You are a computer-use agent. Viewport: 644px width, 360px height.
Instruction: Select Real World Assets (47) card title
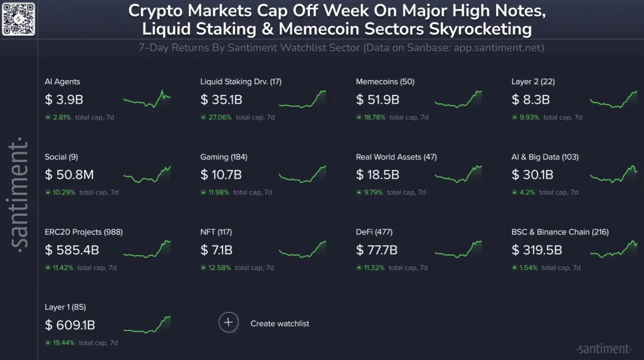396,157
